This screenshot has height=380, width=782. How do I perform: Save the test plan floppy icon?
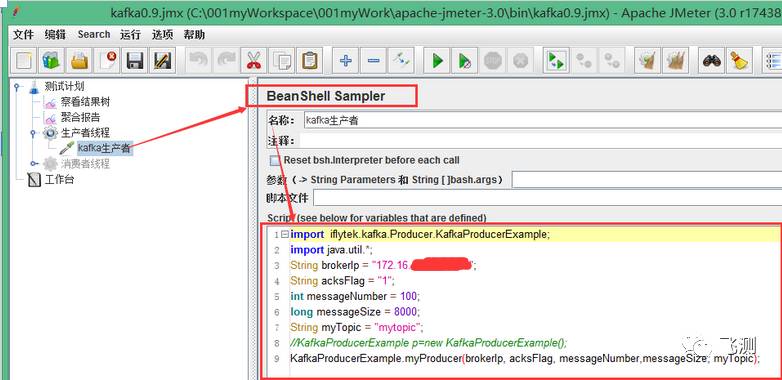click(135, 61)
